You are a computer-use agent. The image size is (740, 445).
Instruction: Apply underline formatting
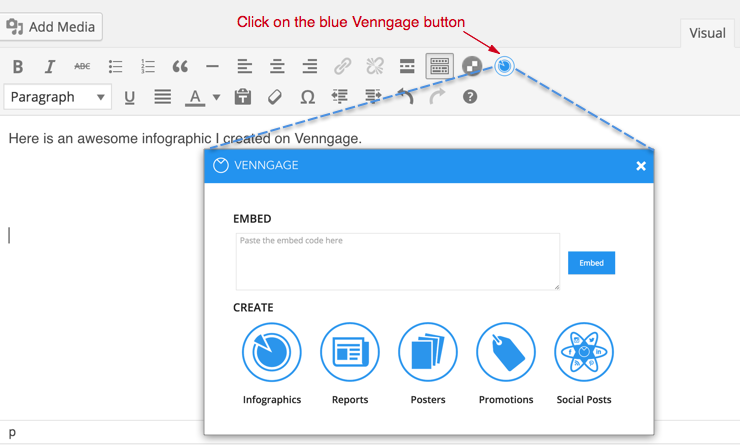point(129,98)
